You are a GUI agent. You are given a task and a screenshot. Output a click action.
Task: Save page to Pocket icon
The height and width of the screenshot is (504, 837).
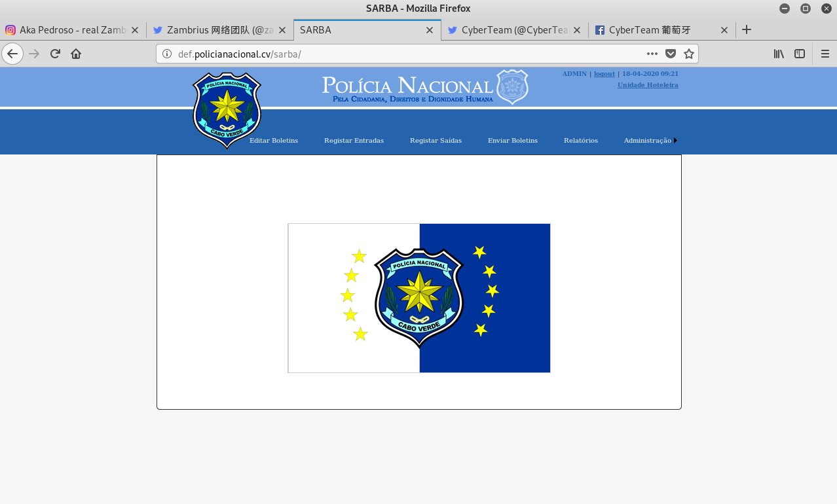[671, 54]
